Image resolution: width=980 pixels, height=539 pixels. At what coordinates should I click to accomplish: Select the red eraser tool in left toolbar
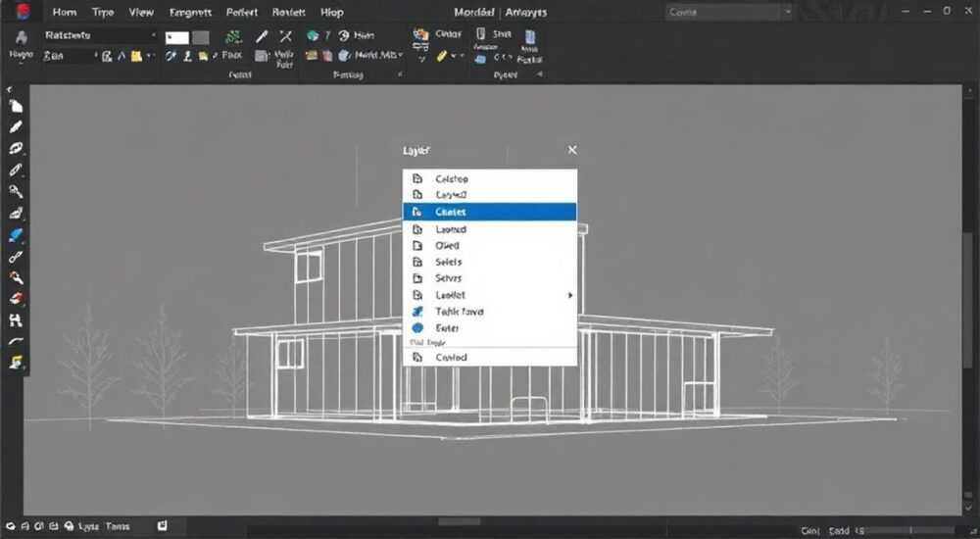[x=16, y=298]
